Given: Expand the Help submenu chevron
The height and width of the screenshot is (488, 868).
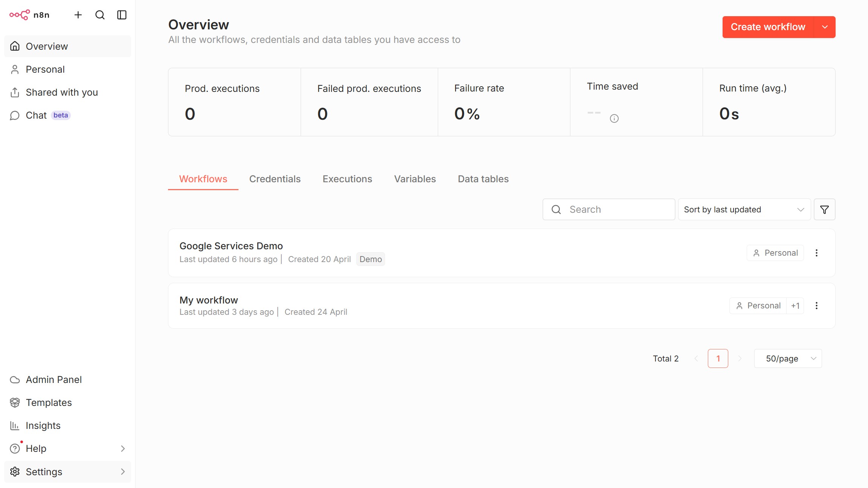Looking at the screenshot, I should [123, 448].
